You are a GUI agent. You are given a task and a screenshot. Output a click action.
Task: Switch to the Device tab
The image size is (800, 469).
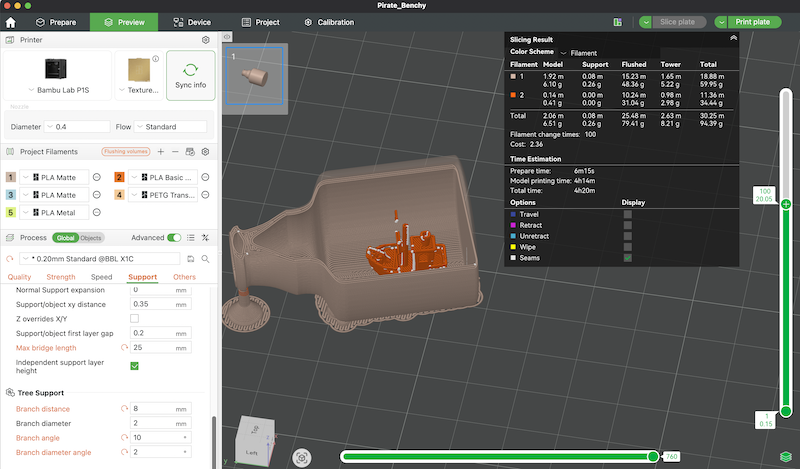click(192, 22)
